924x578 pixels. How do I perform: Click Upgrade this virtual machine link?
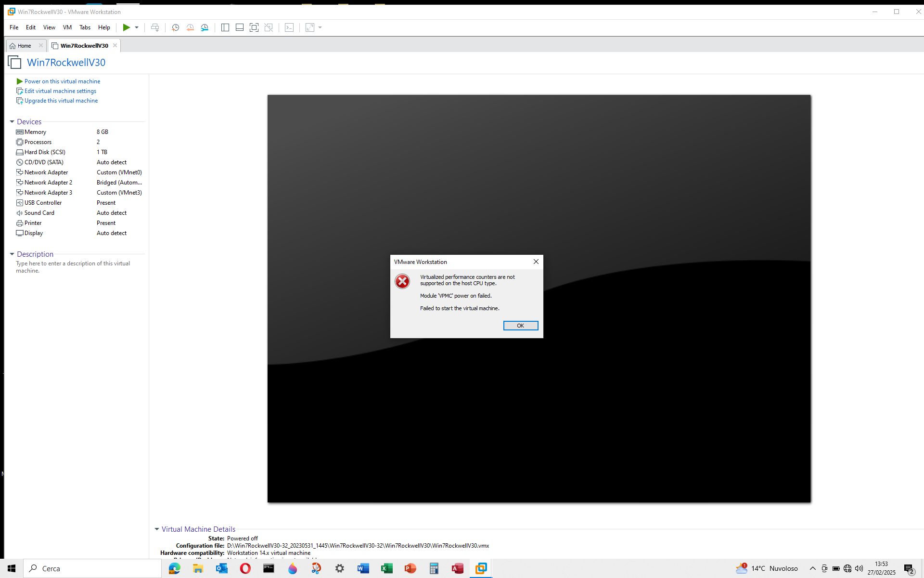[x=61, y=101]
